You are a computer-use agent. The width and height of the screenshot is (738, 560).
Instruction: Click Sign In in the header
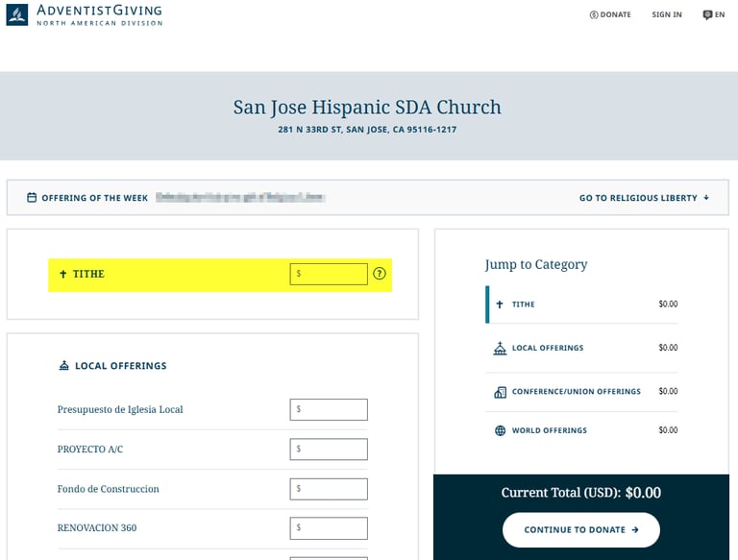tap(667, 14)
